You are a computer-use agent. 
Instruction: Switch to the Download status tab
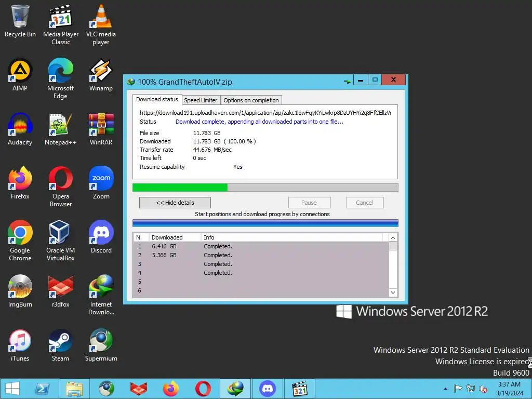157,99
